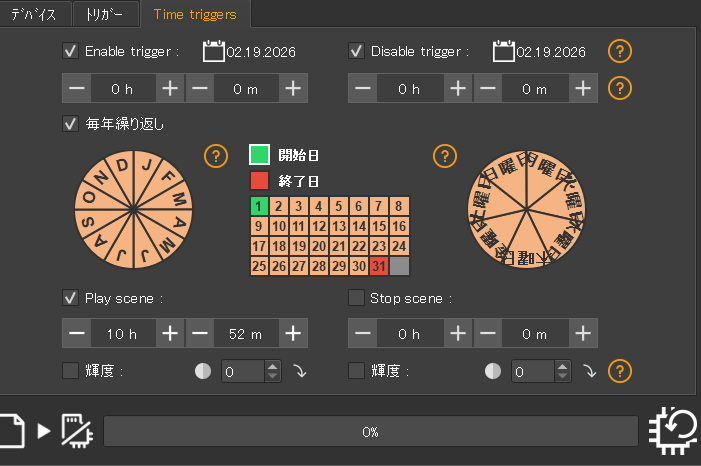Image resolution: width=701 pixels, height=466 pixels.
Task: Increase Play scene hours with plus button
Action: (171, 332)
